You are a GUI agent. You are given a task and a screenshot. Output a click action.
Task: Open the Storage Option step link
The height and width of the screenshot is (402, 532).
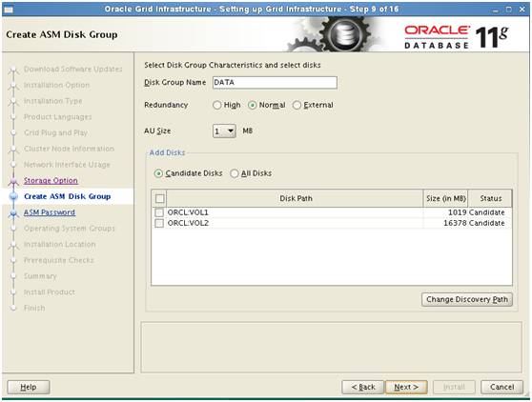point(51,181)
